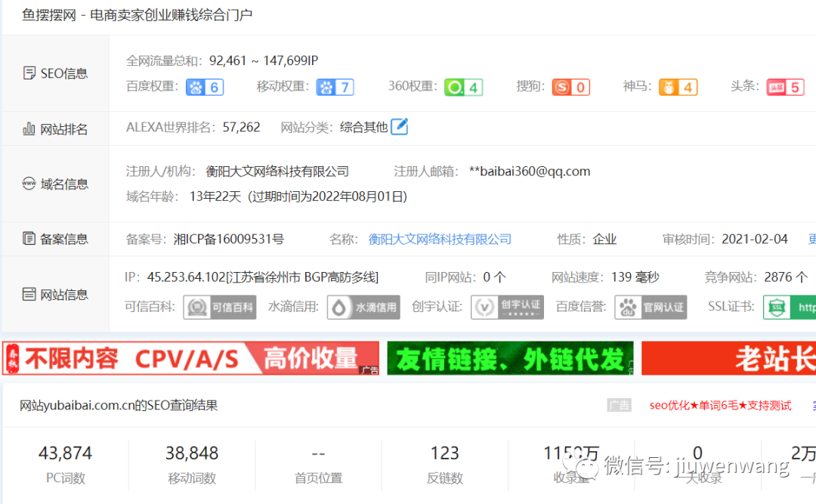Screen dimensions: 816x504
Task: Click the 反链数 value 123
Action: click(445, 453)
